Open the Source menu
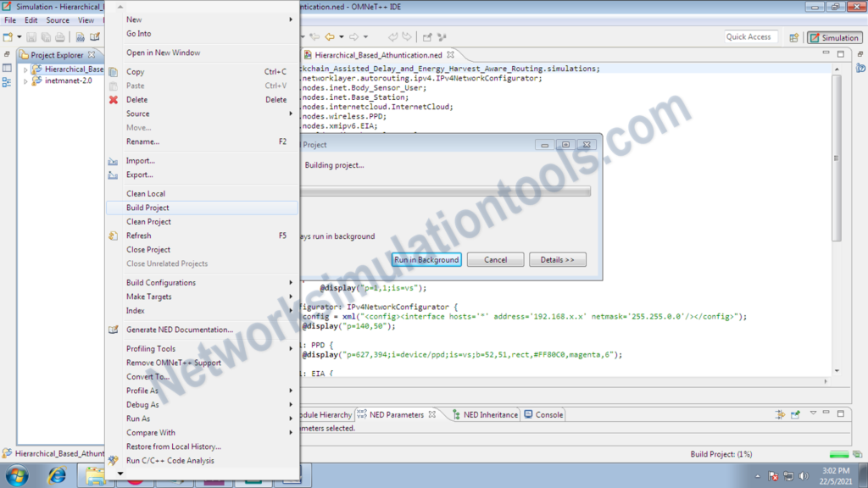This screenshot has height=488, width=868. (57, 19)
